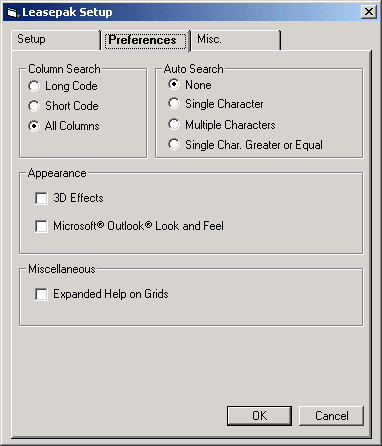Enable the 3D Effects checkbox
Viewport: 382px width, 446px height.
[41, 198]
